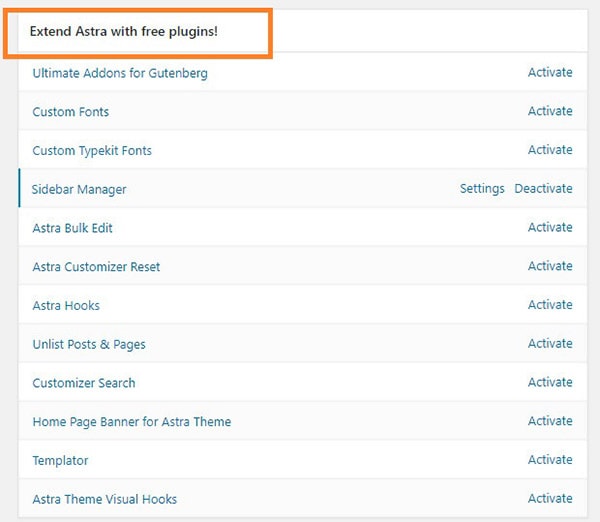
Task: Activate the Astra Hooks plugin
Action: point(550,305)
